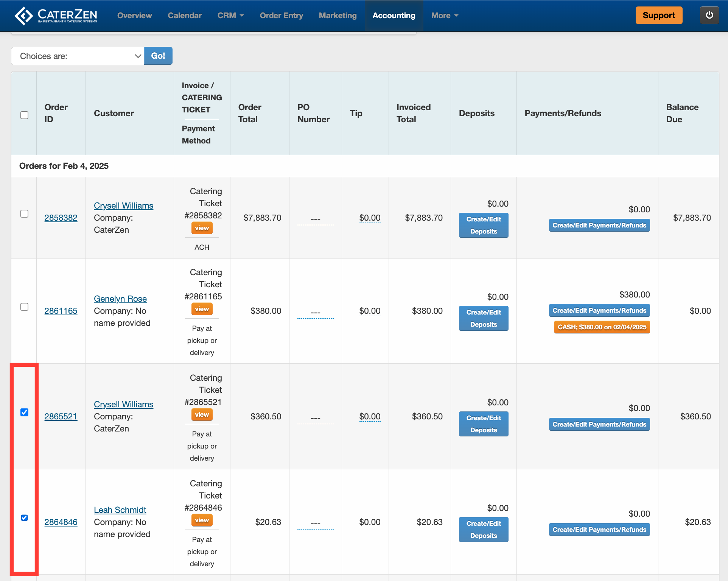Uncheck the checkbox for order 2865521
The width and height of the screenshot is (728, 581).
point(24,413)
